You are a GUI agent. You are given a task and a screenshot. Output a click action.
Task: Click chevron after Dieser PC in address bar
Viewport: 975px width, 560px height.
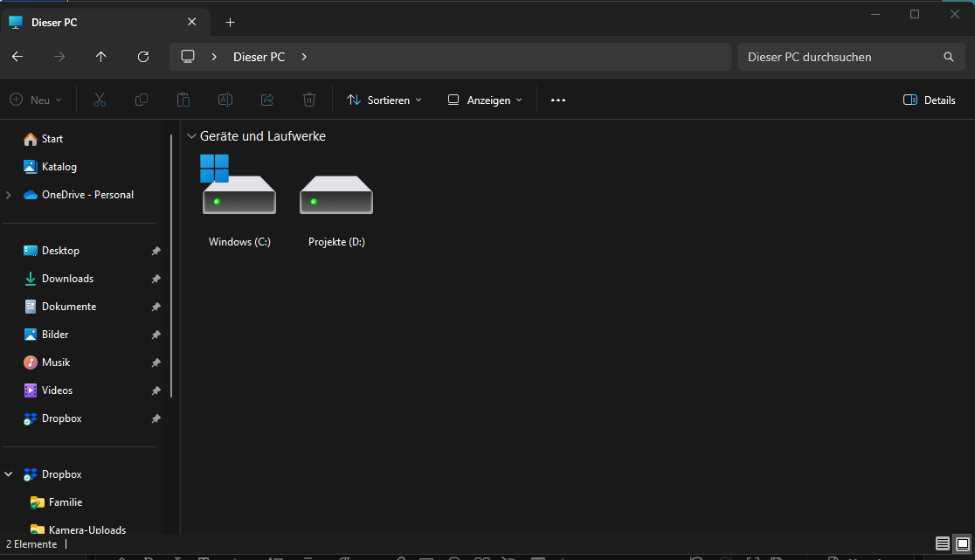click(304, 57)
